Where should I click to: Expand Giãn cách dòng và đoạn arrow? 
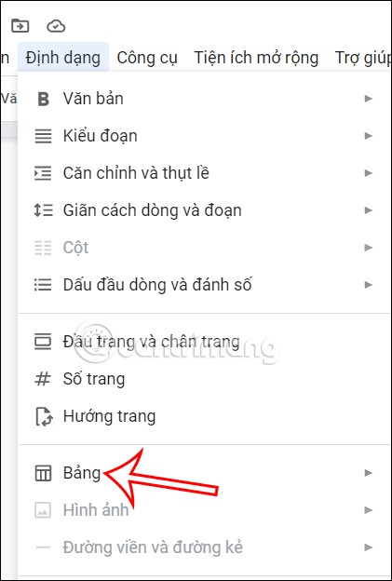click(368, 210)
